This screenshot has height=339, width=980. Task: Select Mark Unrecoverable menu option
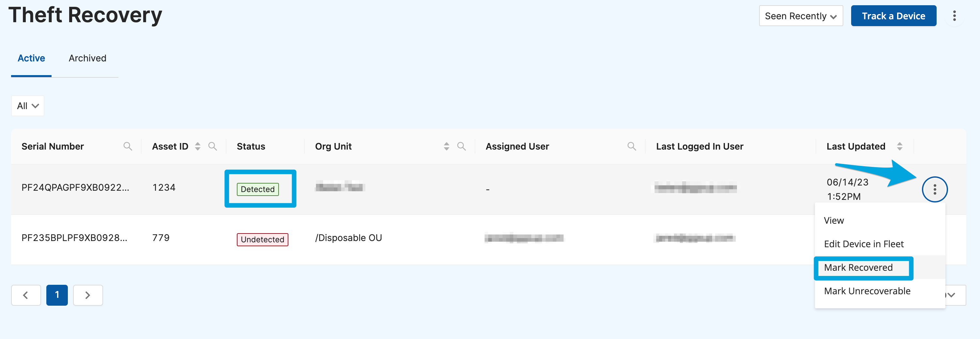(x=867, y=291)
